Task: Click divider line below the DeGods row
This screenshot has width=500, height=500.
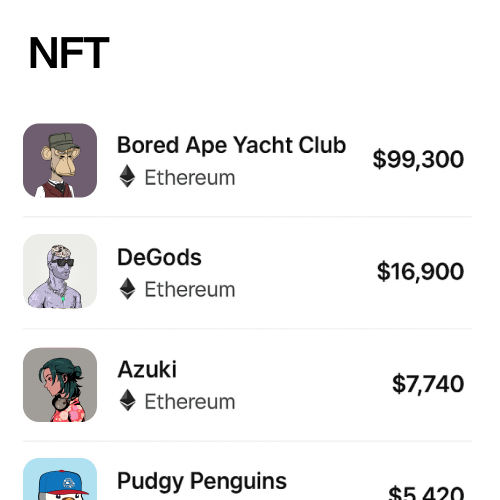Action: [247, 329]
